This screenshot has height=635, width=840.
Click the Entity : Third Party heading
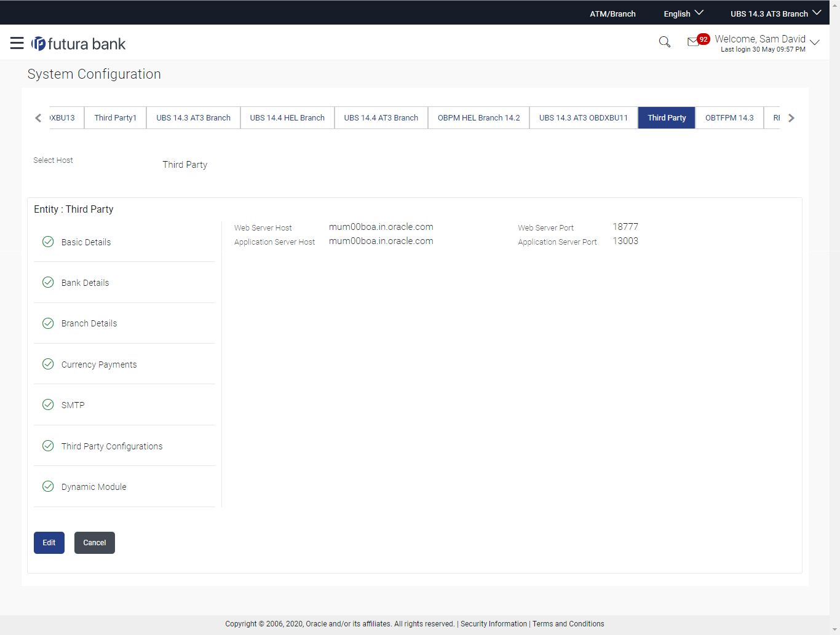pyautogui.click(x=74, y=209)
